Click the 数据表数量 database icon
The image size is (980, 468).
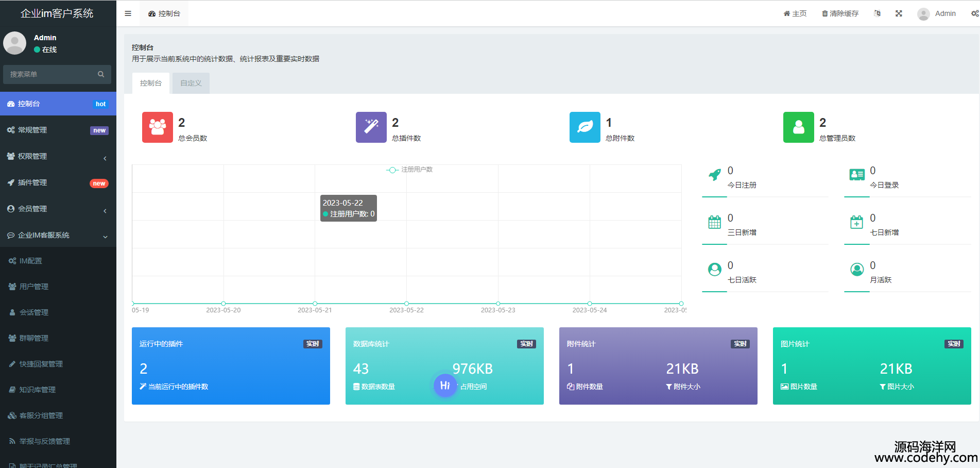click(356, 387)
